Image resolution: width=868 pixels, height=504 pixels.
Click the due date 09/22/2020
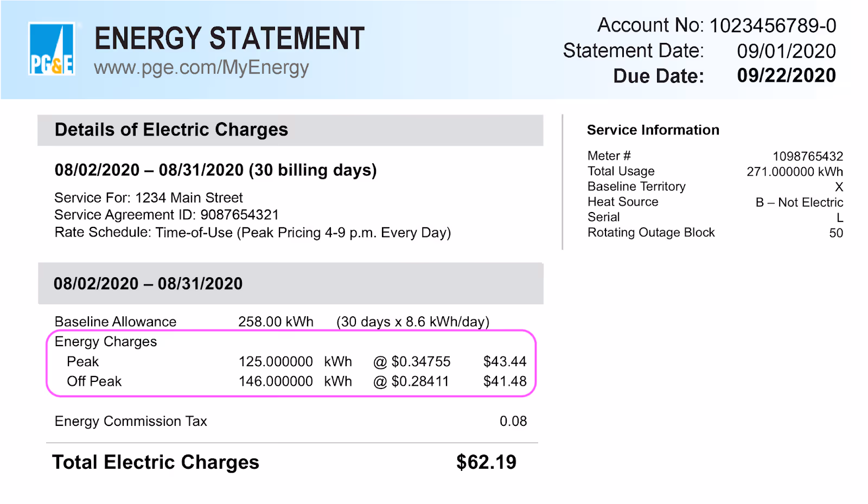pyautogui.click(x=786, y=75)
